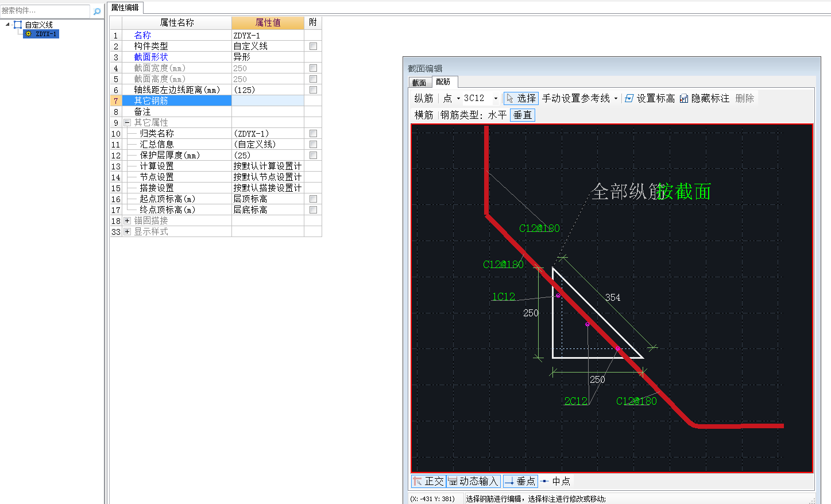Select the 自定义线 tree root node
The height and width of the screenshot is (504, 831).
[38, 25]
